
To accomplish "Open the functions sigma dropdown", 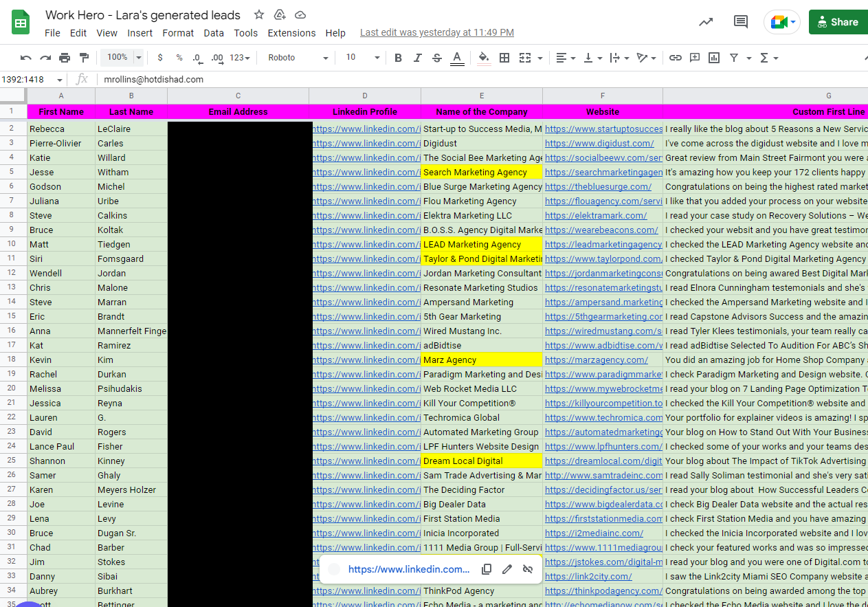I will tap(768, 58).
